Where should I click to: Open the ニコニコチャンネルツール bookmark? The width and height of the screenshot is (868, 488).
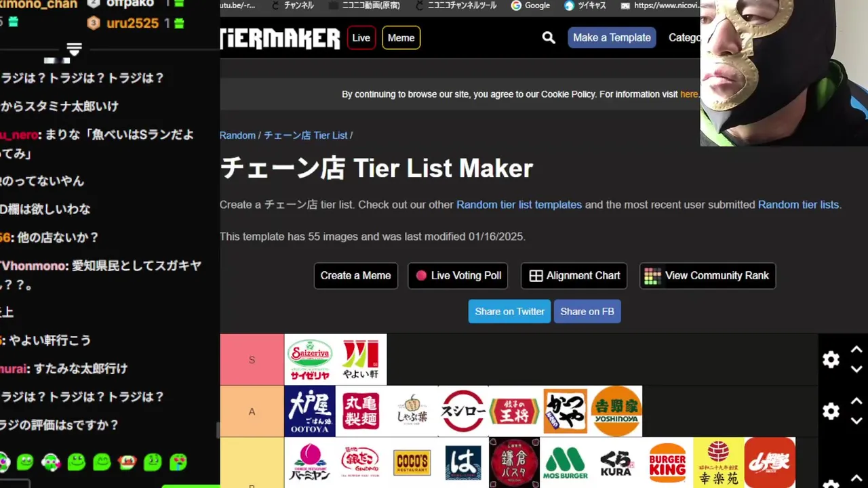pyautogui.click(x=455, y=5)
